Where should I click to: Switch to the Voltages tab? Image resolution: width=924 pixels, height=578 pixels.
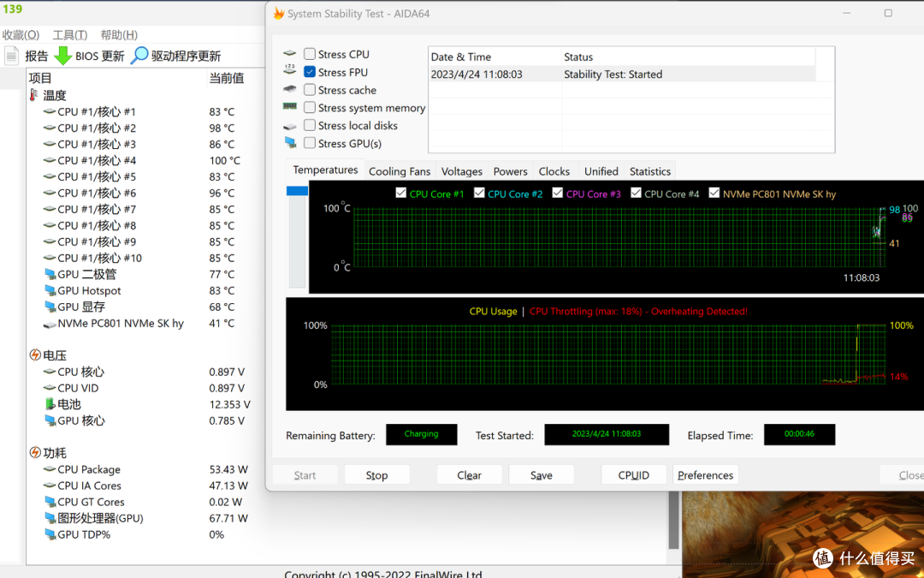click(461, 171)
